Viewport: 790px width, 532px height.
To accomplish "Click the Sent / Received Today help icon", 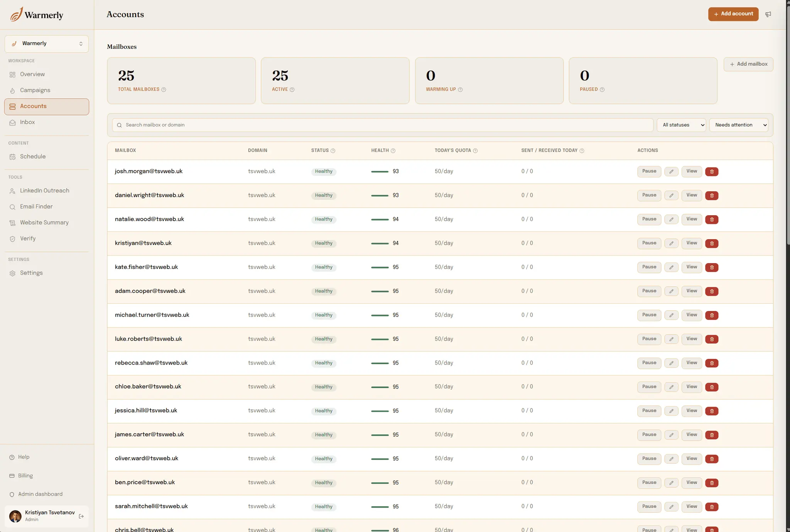I will (x=582, y=151).
